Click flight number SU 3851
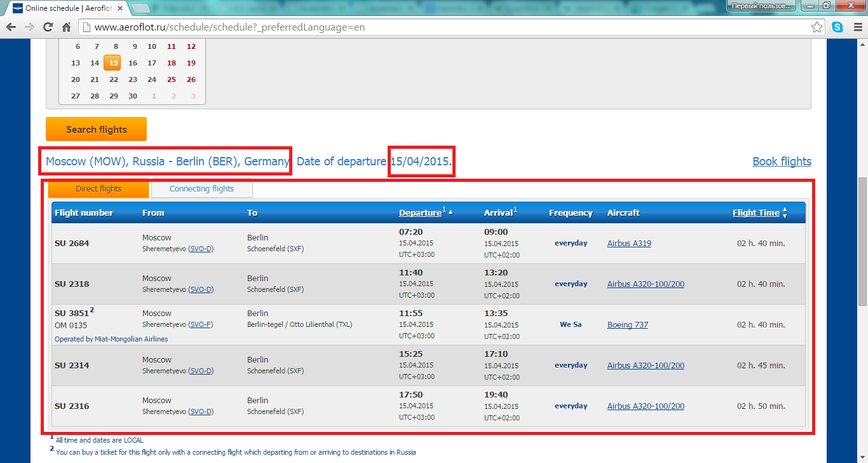The width and height of the screenshot is (868, 463). tap(72, 313)
